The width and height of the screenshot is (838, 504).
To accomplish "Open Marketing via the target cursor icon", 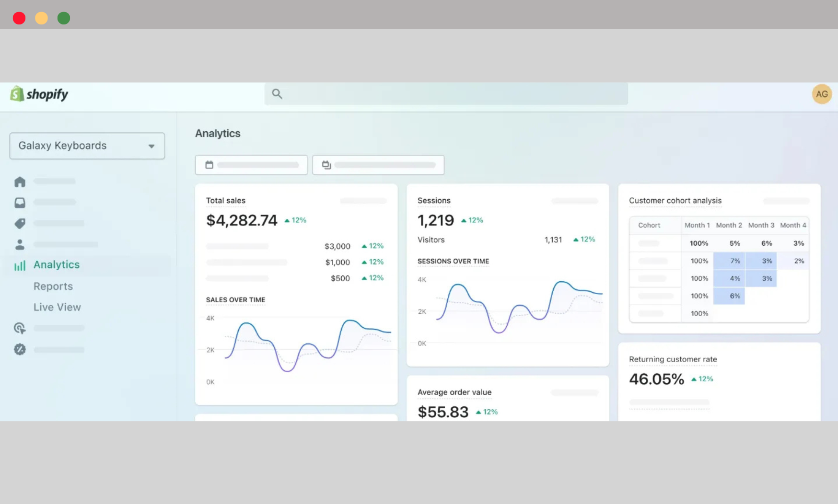I will (19, 328).
